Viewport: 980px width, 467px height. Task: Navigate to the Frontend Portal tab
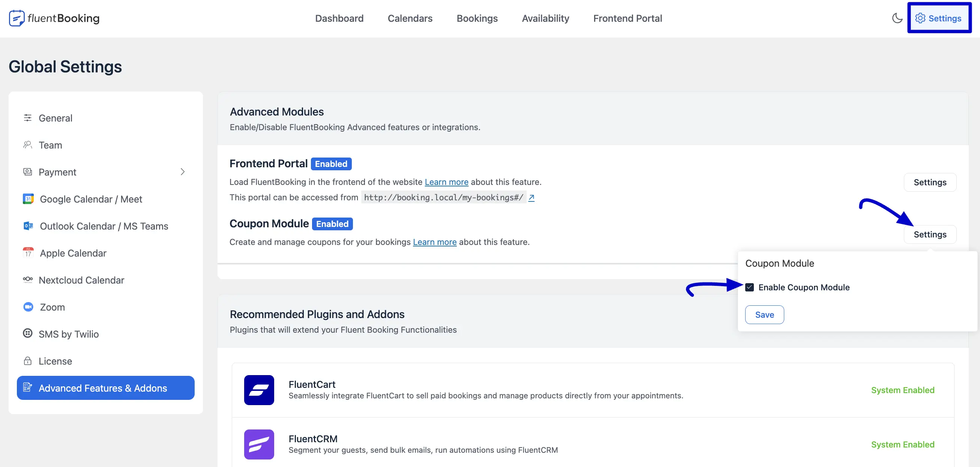(x=628, y=18)
